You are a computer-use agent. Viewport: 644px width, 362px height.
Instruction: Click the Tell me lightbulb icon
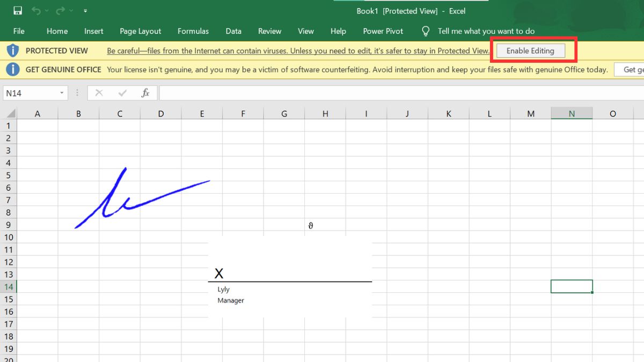click(x=426, y=31)
